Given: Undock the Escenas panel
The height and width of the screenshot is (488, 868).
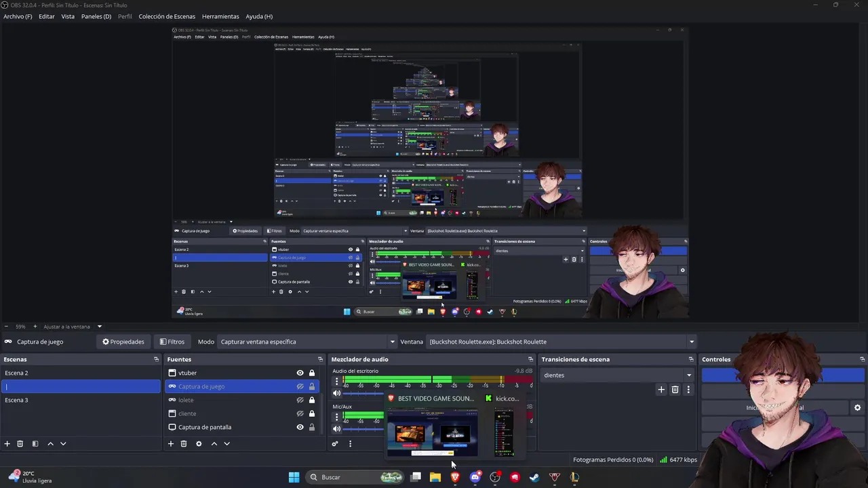Looking at the screenshot, I should click(156, 359).
